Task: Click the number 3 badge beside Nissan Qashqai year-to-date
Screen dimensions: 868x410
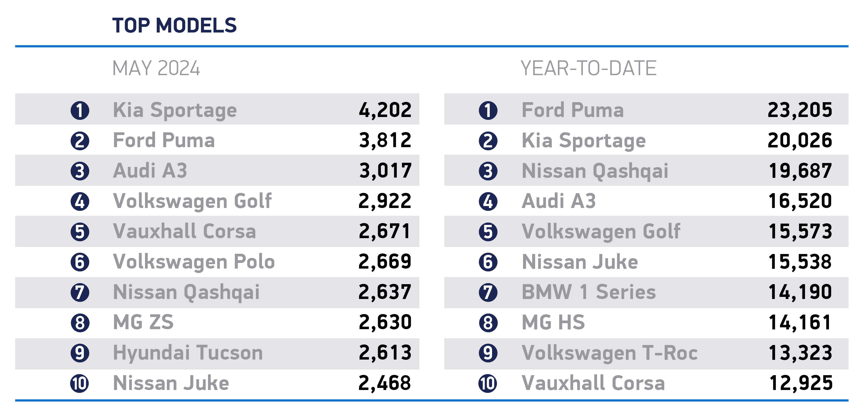Action: (488, 171)
